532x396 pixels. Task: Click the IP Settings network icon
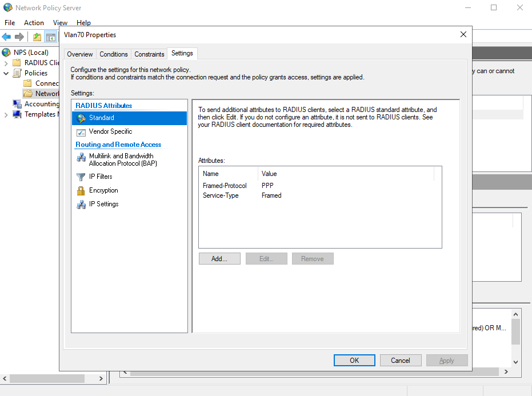(81, 204)
